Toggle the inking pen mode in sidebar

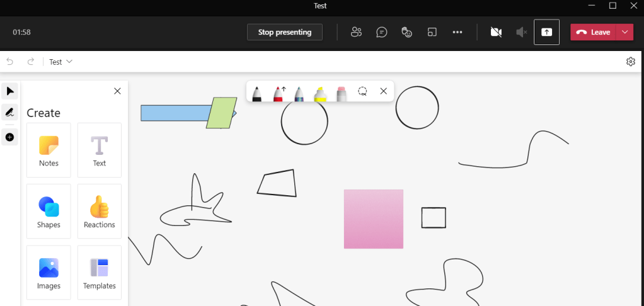click(x=9, y=113)
